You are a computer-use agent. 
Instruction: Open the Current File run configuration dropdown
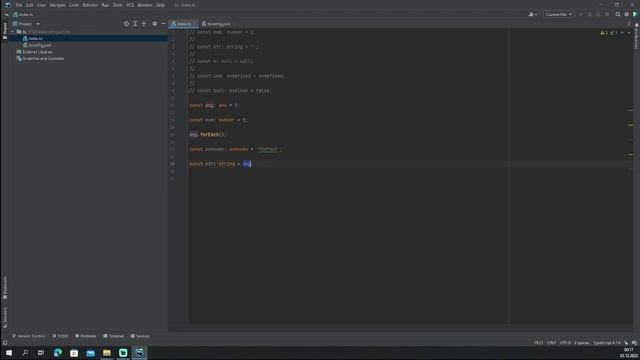558,14
